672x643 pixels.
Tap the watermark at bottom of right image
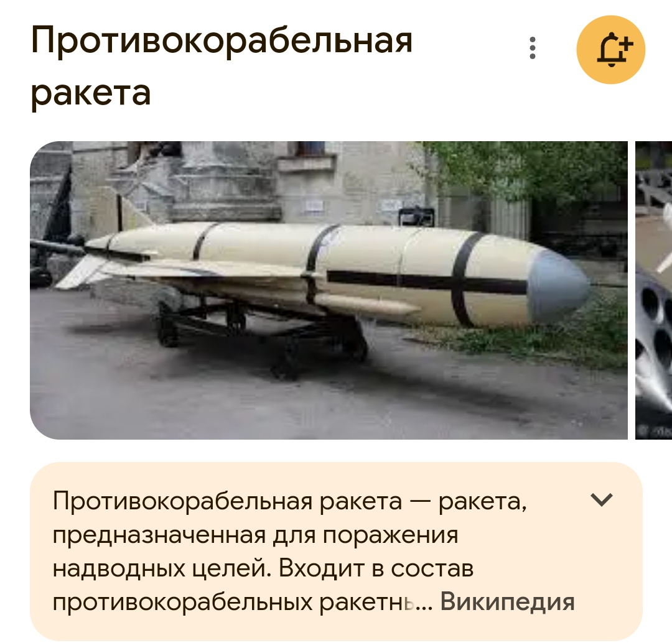pyautogui.click(x=654, y=432)
